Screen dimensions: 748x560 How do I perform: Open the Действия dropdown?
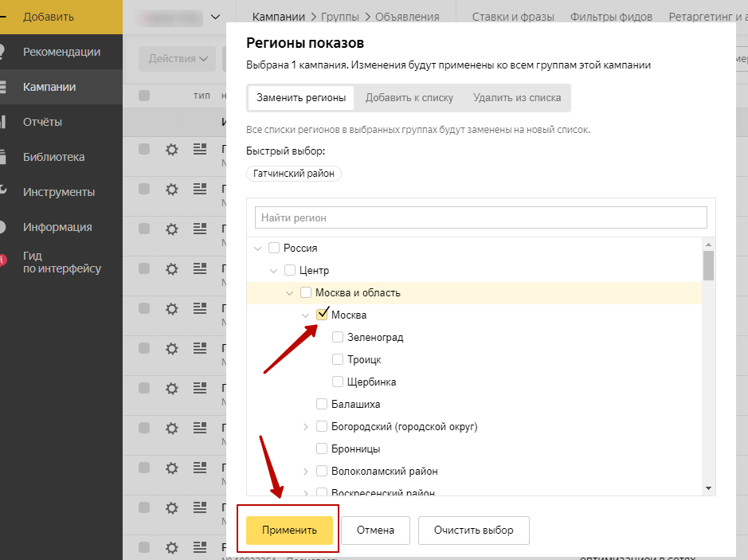[178, 59]
